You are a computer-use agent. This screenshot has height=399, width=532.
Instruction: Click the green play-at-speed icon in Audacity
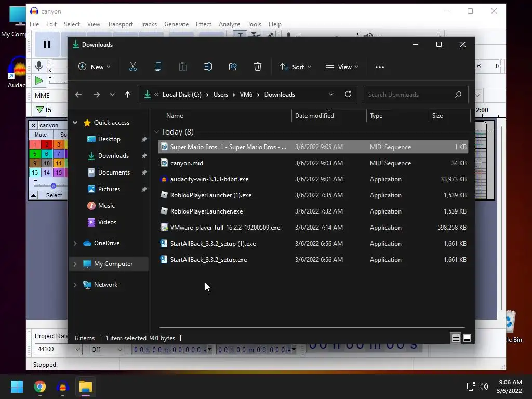pos(39,81)
